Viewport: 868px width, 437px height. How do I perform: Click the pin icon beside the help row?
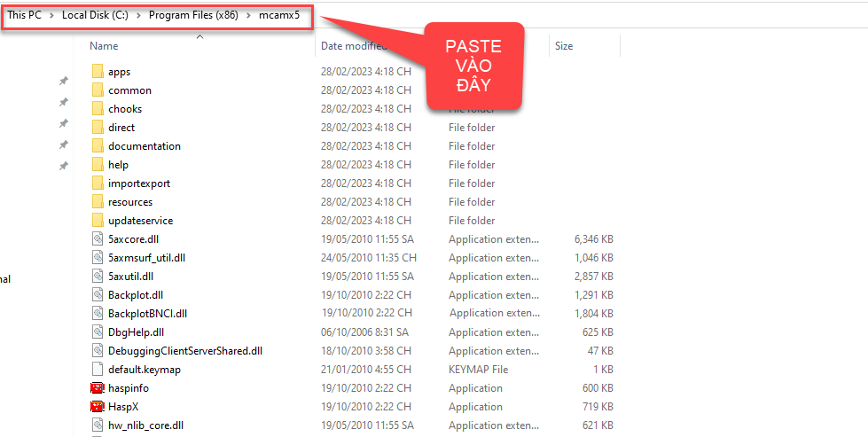click(64, 166)
